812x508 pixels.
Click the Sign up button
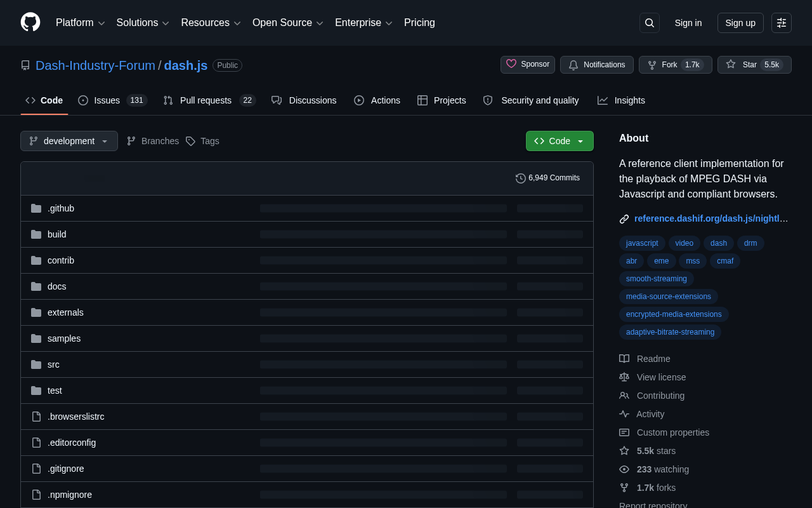tap(740, 23)
